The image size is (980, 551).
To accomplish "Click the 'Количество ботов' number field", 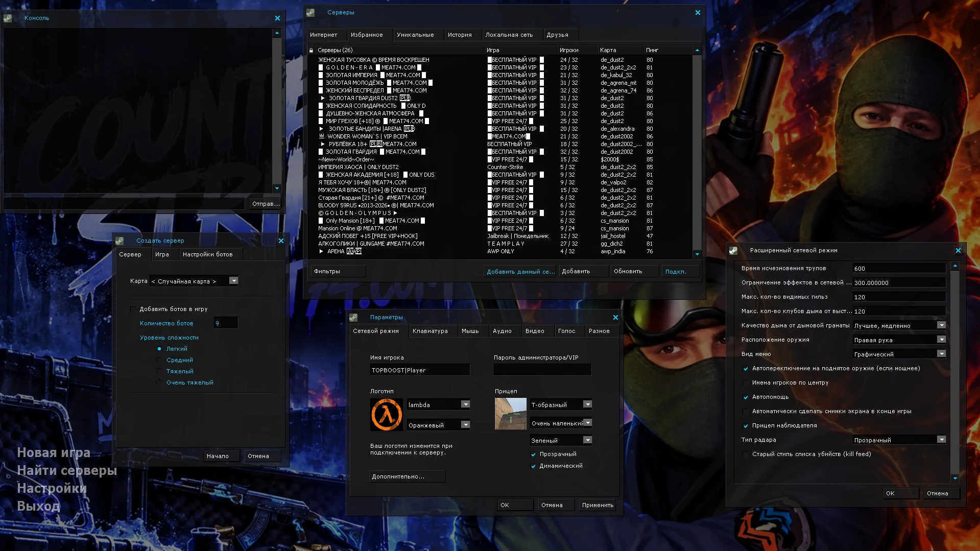I will click(x=226, y=323).
